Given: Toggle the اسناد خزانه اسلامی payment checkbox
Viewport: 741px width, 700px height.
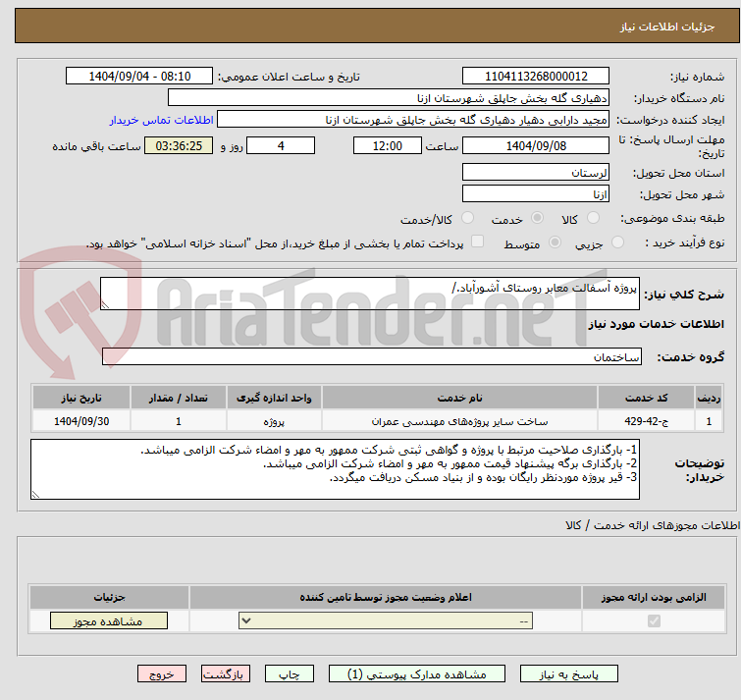Looking at the screenshot, I should (478, 242).
